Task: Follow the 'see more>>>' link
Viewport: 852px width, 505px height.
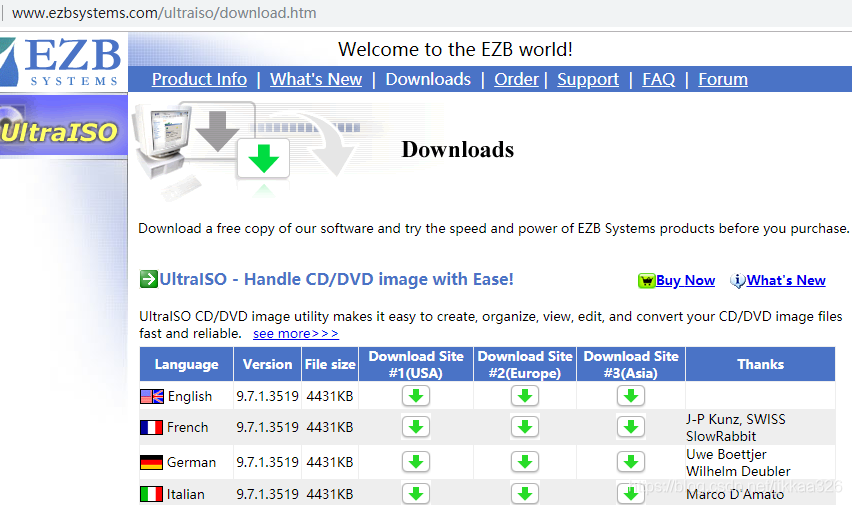Action: 296,334
